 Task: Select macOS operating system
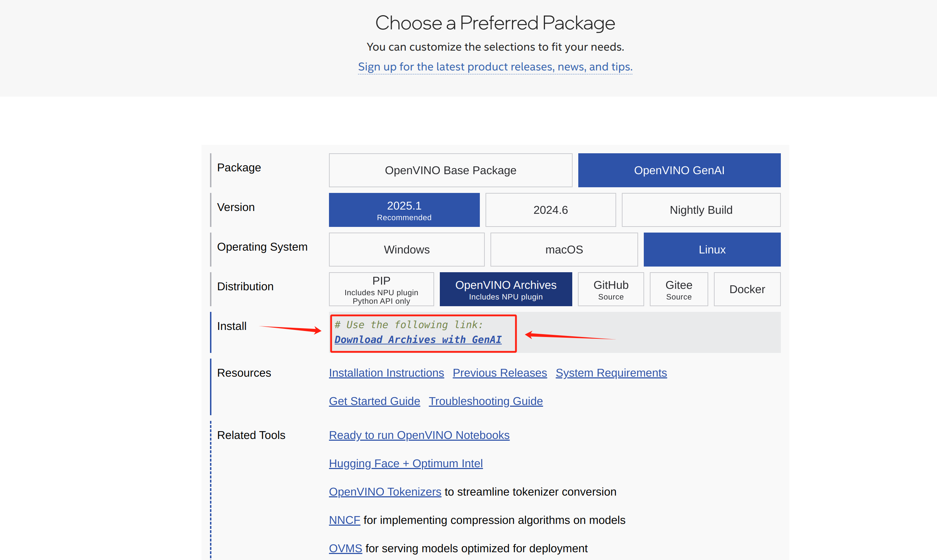coord(564,250)
